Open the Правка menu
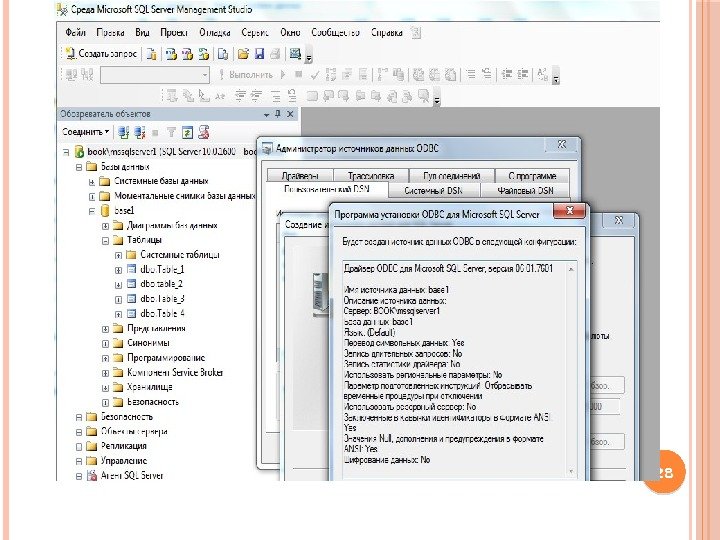Viewport: 720px width, 540px height. (110, 33)
